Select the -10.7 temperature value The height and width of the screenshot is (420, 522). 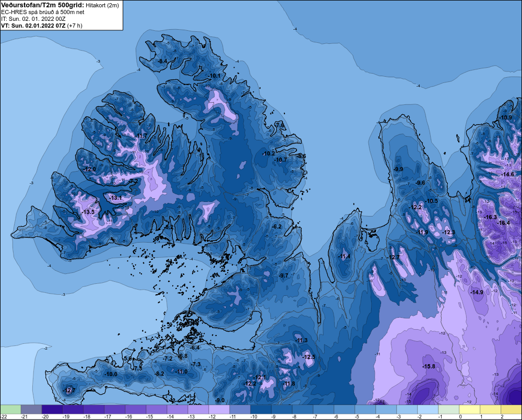(x=281, y=160)
